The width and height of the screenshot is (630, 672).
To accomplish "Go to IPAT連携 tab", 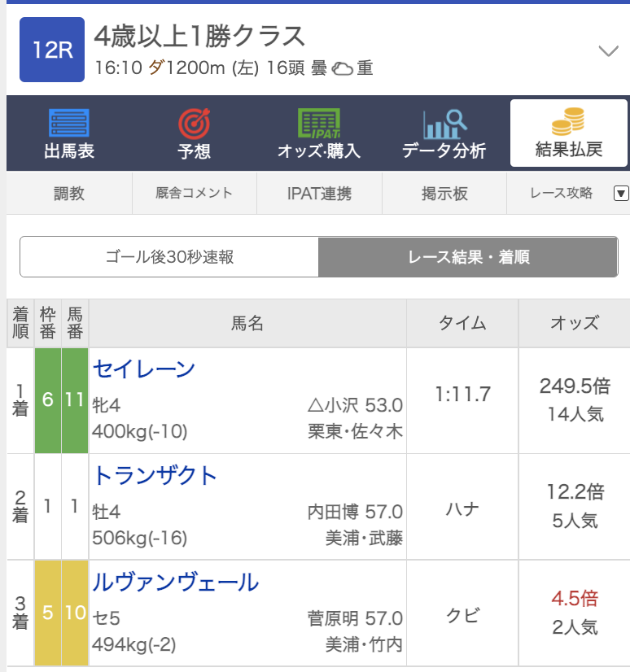I will [319, 194].
